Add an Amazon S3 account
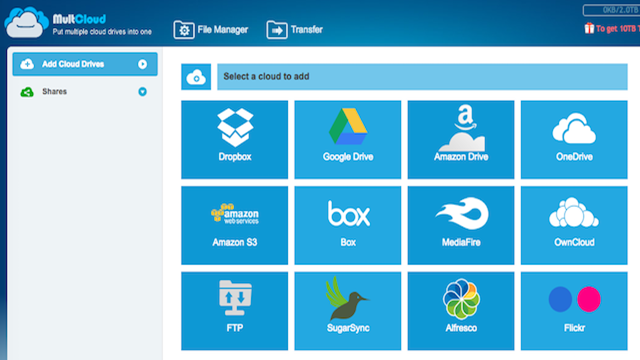The image size is (640, 360). [x=234, y=225]
